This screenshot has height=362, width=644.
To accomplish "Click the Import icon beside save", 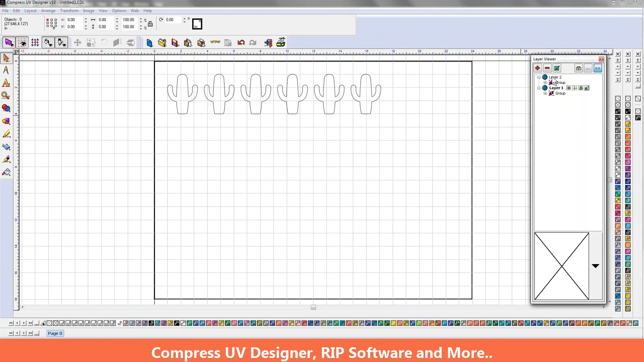I will pos(188,43).
